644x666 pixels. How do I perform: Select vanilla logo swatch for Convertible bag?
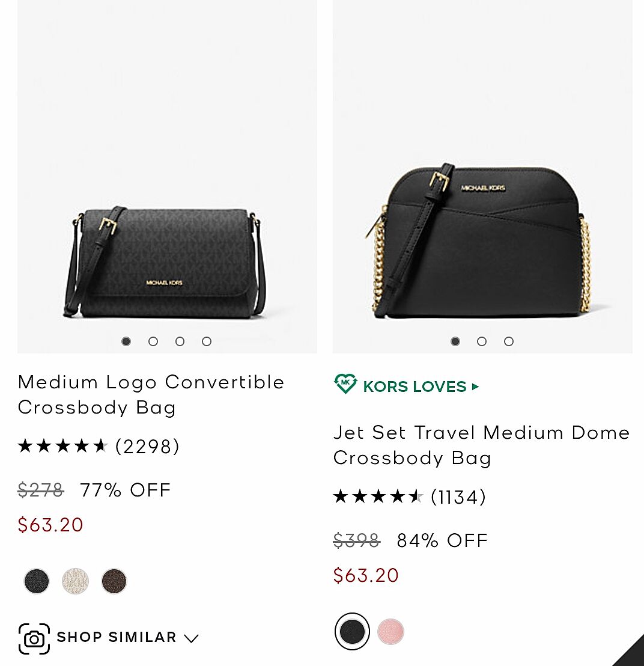pos(75,581)
